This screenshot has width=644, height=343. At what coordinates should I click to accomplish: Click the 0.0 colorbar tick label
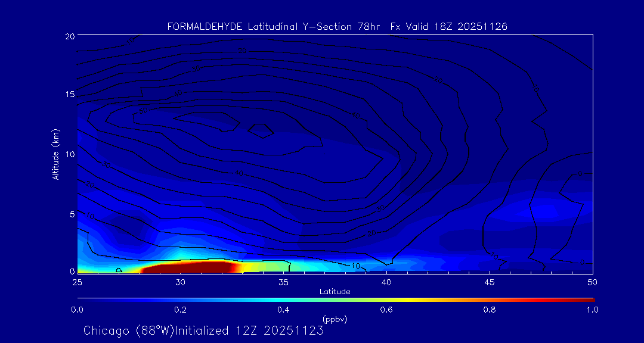tap(78, 310)
